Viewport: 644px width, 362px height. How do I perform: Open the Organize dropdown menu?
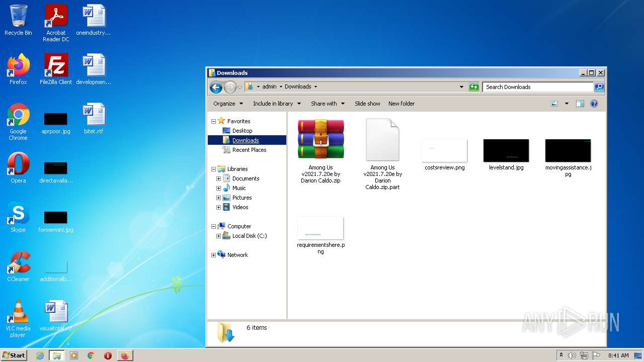pyautogui.click(x=228, y=104)
